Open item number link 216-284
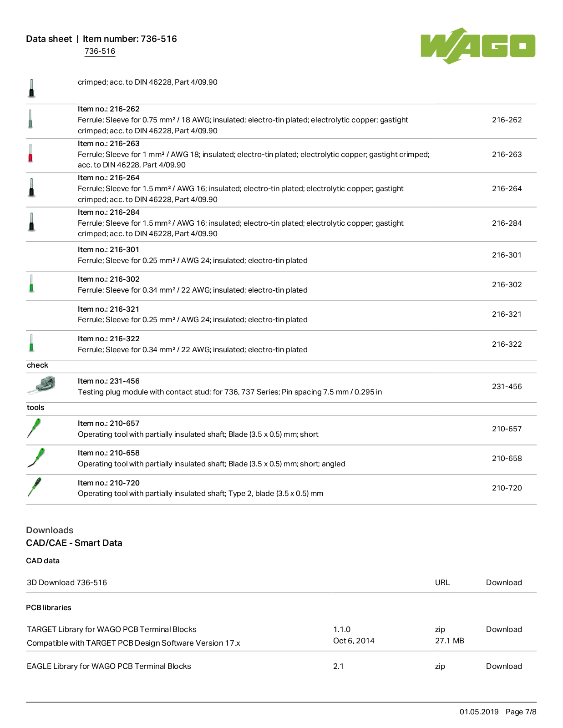The width and height of the screenshot is (563, 728). [x=507, y=223]
